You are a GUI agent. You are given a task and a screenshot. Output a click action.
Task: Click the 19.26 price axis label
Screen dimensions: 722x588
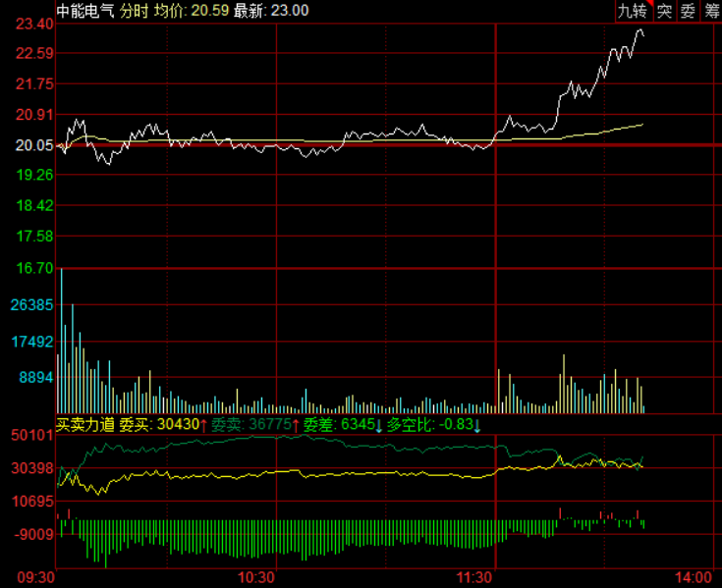[34, 175]
